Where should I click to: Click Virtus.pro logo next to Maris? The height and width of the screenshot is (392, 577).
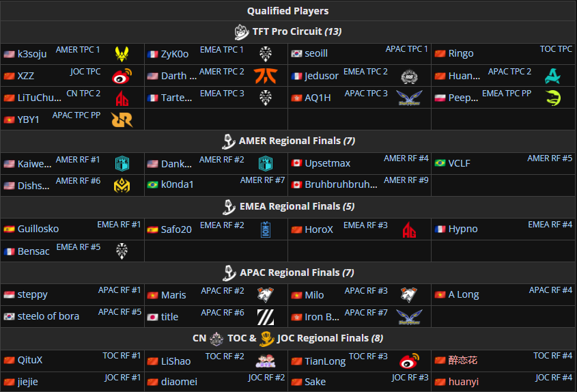266,294
